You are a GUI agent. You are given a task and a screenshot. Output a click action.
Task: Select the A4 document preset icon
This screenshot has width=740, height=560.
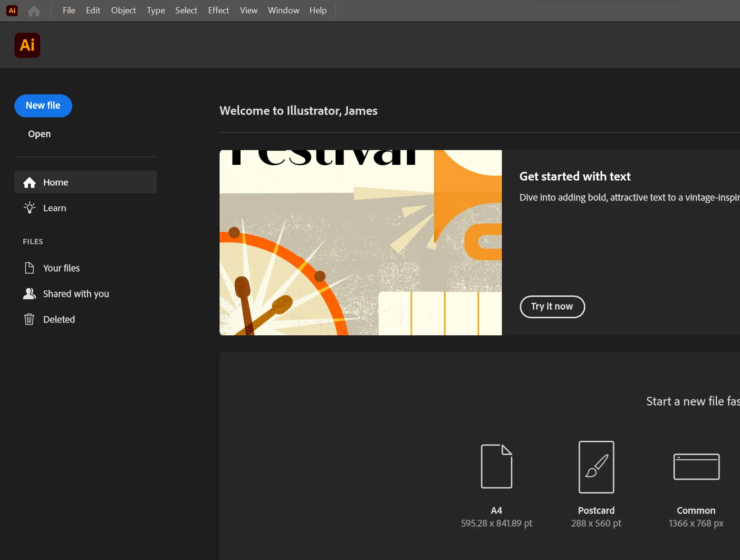coord(497,466)
